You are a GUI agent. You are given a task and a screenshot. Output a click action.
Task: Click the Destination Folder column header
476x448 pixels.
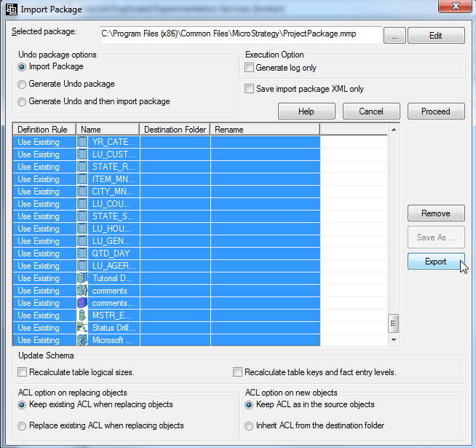pos(175,130)
